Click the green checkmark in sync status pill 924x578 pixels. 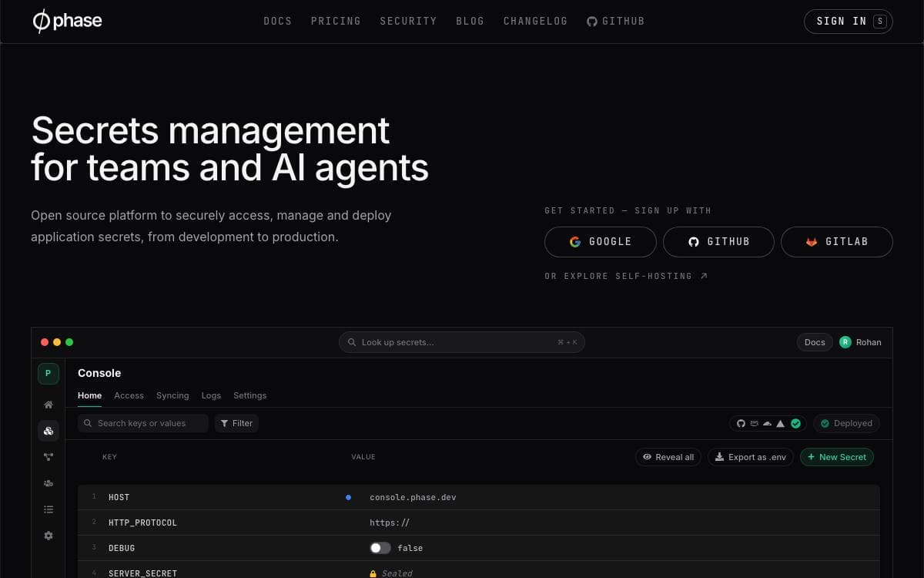pos(795,423)
